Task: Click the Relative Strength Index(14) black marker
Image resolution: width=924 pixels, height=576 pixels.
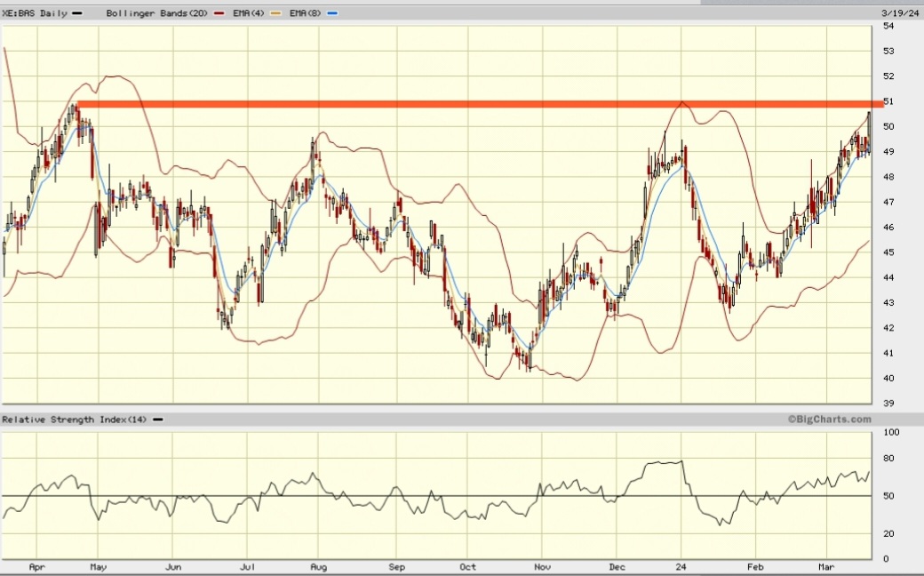Action: coord(158,419)
